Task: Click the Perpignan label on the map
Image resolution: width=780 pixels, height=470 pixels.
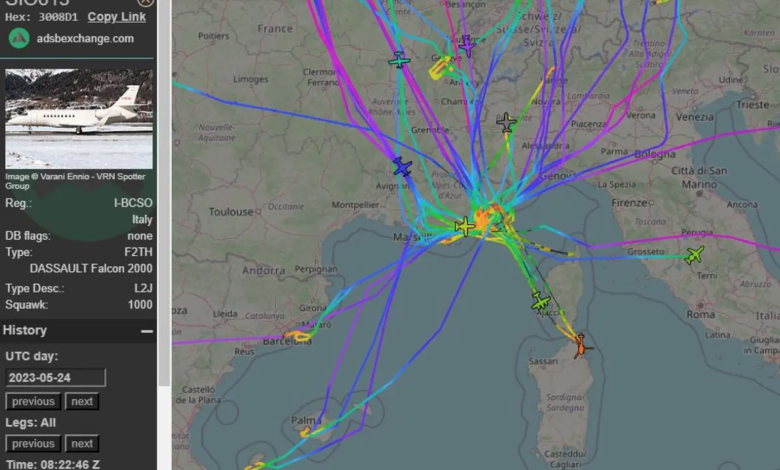Action: pos(316,269)
